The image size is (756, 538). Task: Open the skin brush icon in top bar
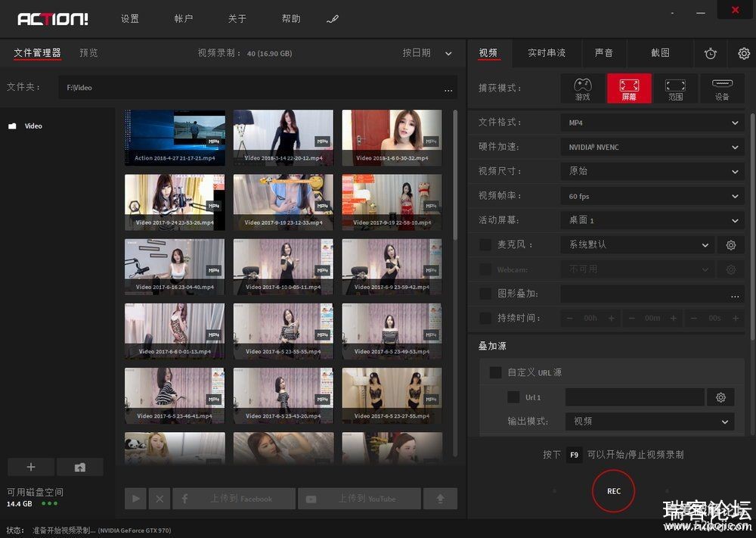point(333,19)
